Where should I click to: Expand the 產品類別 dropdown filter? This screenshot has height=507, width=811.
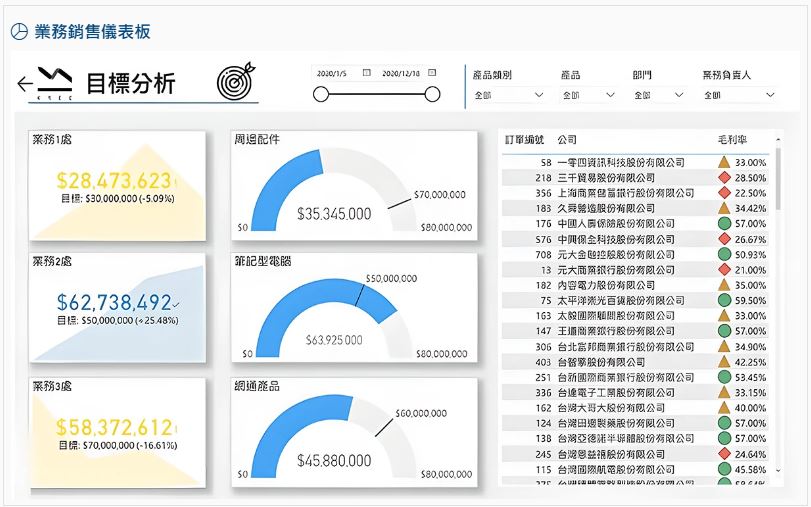tap(538, 95)
